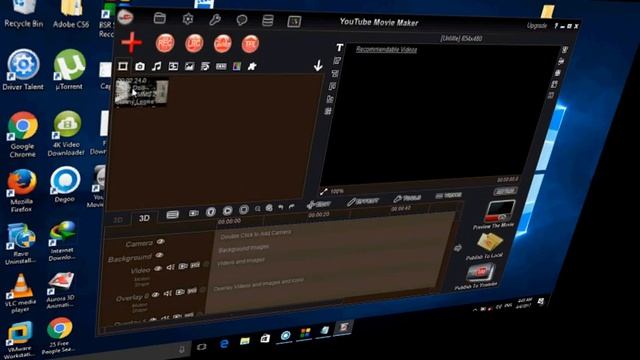Show photos with the camera media tab icon
640x360 pixels.
tap(140, 66)
